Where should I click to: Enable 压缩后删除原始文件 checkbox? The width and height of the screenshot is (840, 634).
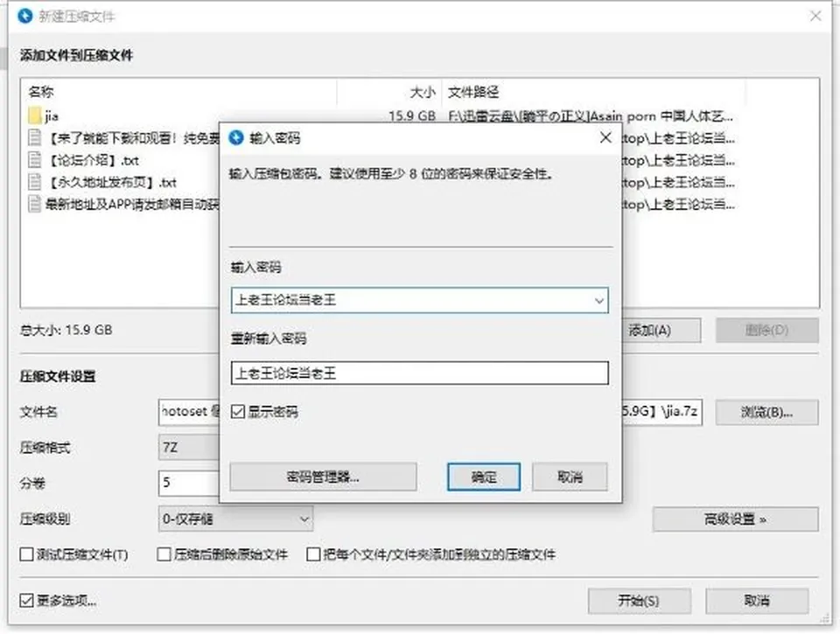164,554
